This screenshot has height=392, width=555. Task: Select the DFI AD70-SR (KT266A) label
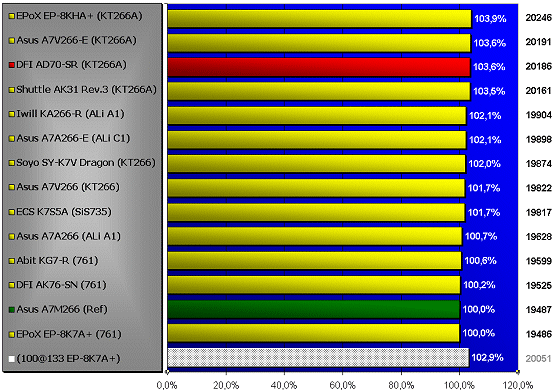tap(71, 65)
